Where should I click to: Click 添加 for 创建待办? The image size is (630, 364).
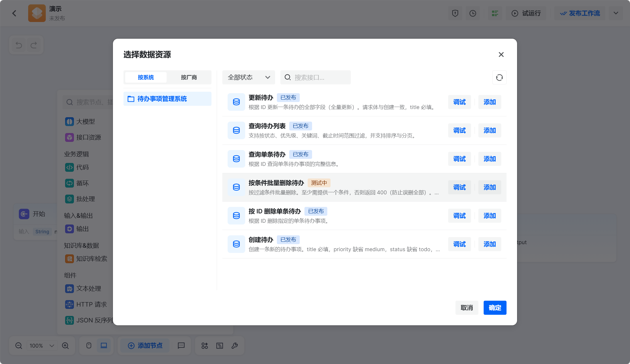pos(490,244)
